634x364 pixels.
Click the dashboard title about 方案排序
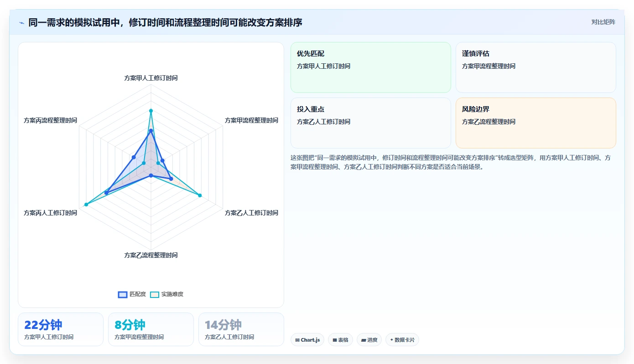click(165, 23)
